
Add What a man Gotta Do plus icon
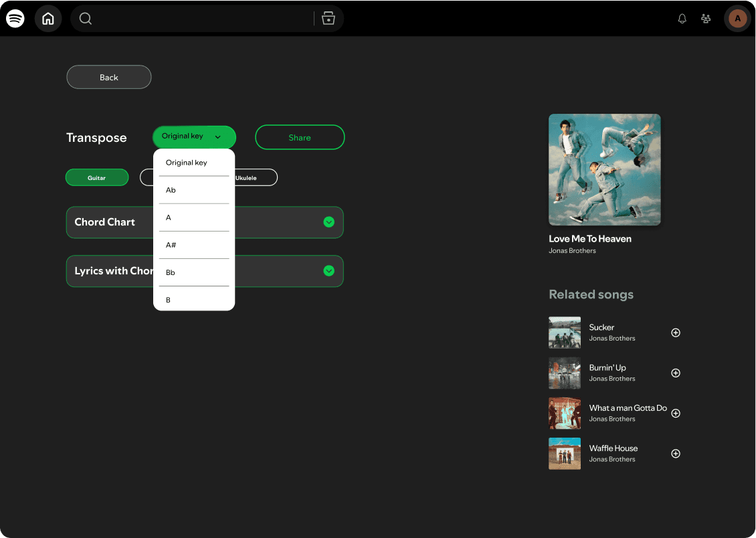[676, 413]
